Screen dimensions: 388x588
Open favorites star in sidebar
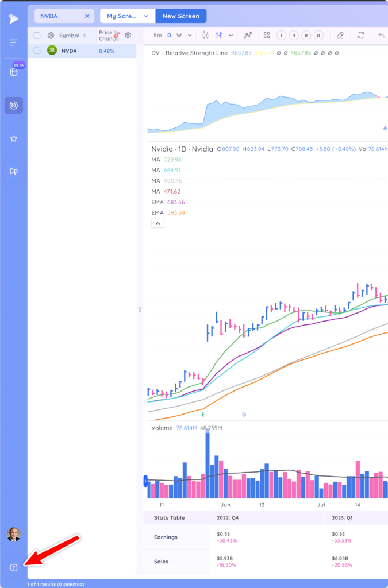[14, 139]
